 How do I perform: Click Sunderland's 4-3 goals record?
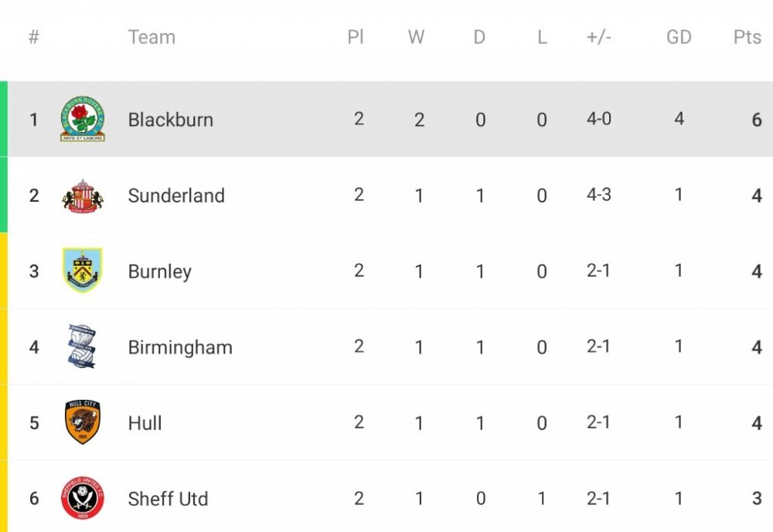[598, 195]
